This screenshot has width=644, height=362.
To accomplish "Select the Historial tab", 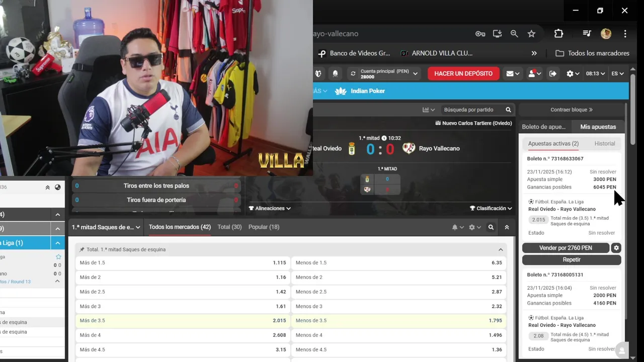I will point(605,143).
